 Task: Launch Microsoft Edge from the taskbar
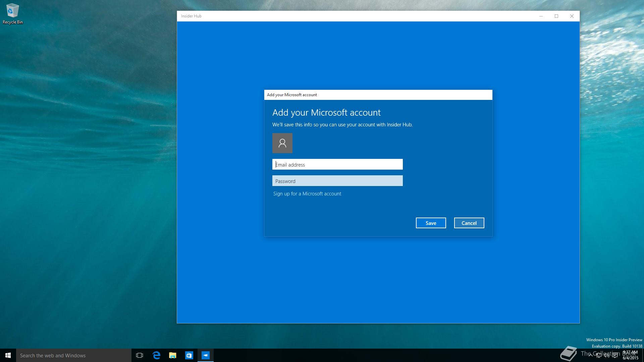coord(156,355)
